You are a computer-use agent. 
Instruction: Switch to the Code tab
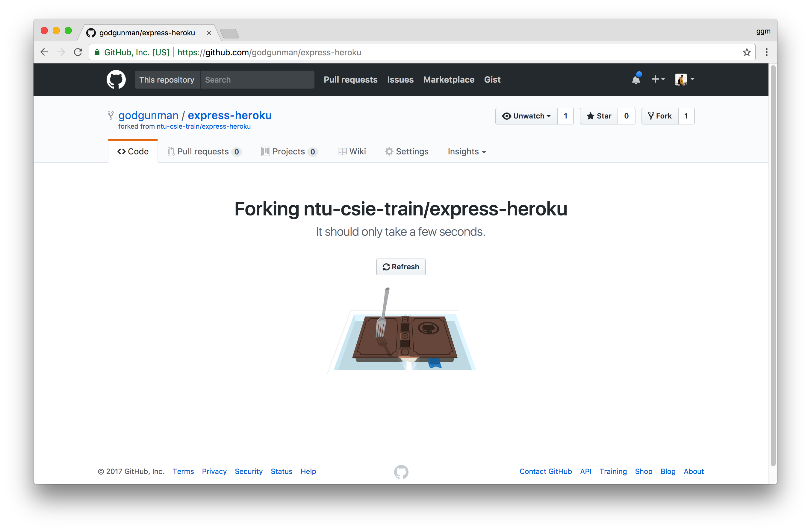[x=133, y=151]
